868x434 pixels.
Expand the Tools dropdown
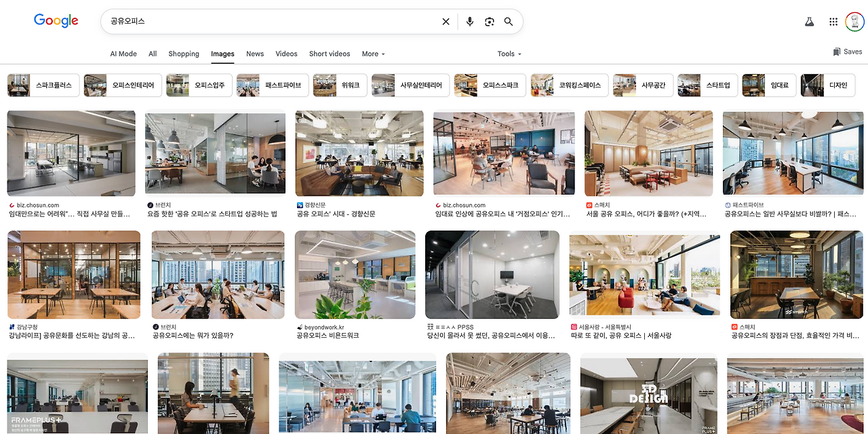coord(509,54)
